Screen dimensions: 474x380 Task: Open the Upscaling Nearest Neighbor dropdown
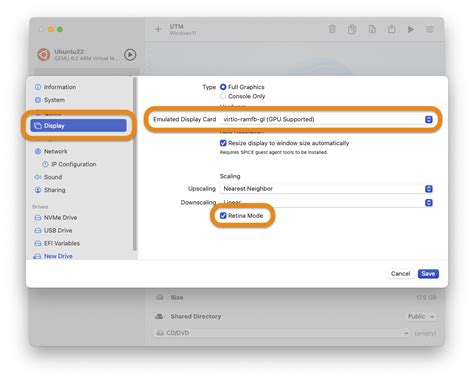(326, 189)
